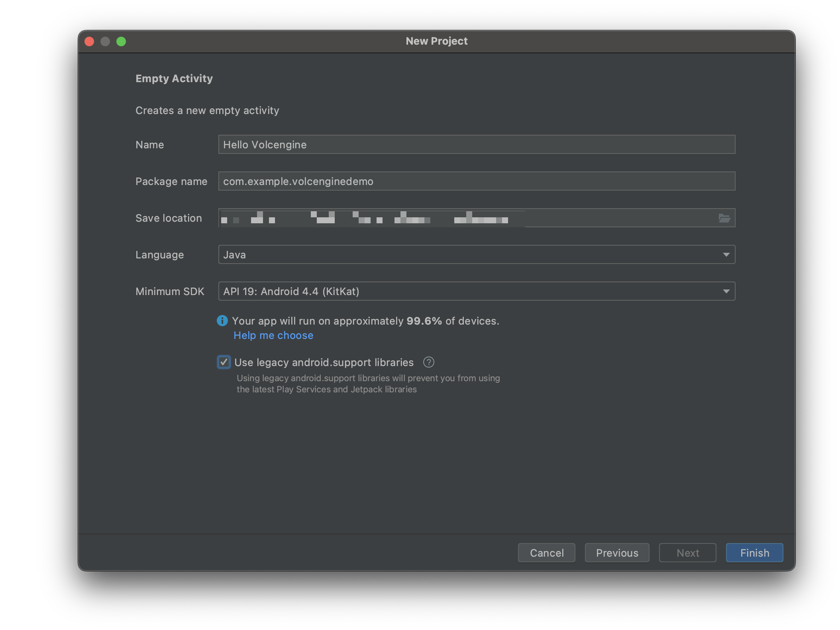
Task: Go back with the Previous button
Action: pos(617,553)
